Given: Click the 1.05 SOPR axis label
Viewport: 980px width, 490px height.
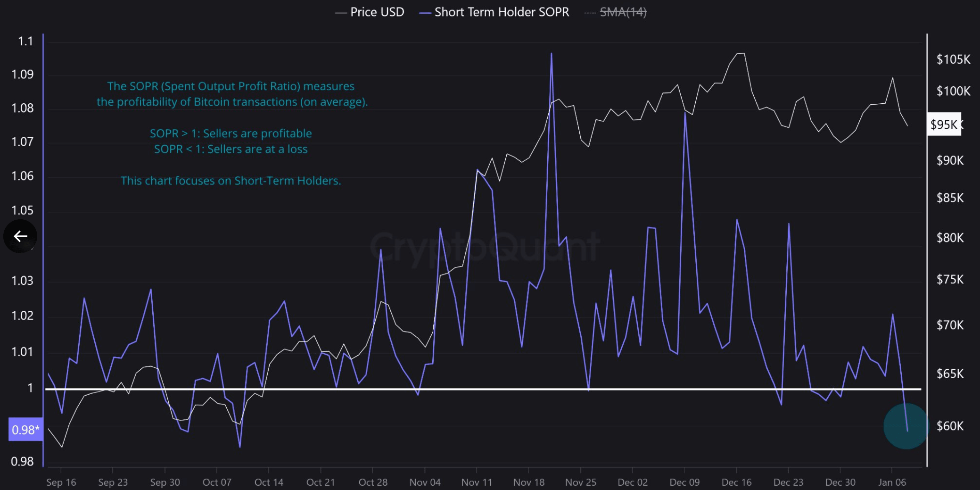Looking at the screenshot, I should pyautogui.click(x=23, y=210).
